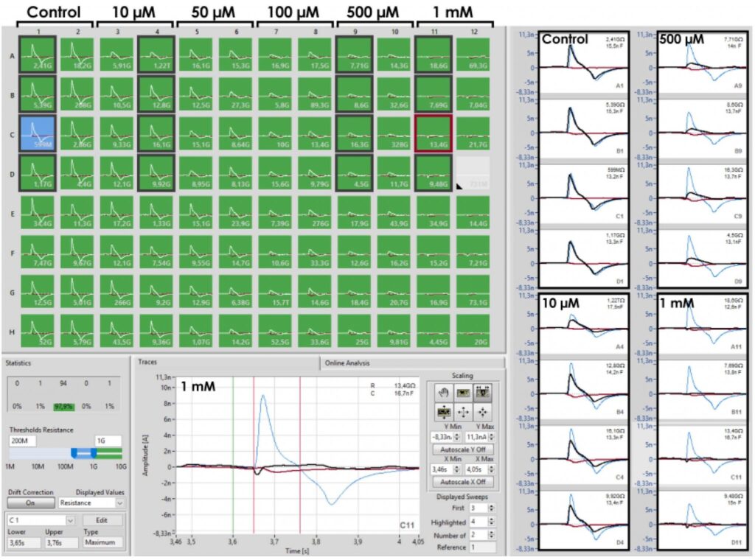Viewport: 755px width, 560px height.
Task: Select the red-outlined well C11
Action: click(434, 135)
